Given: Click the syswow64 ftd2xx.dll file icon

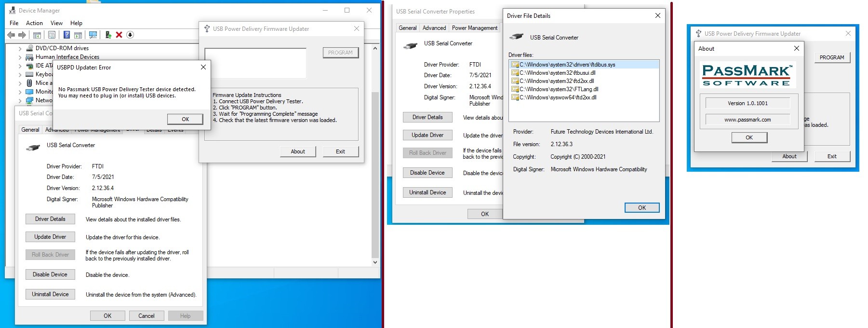Looking at the screenshot, I should click(515, 97).
